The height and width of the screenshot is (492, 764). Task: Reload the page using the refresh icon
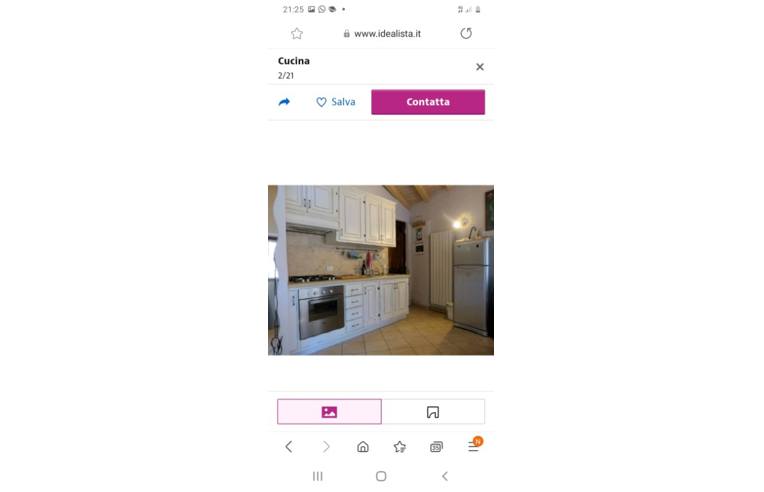coord(466,34)
